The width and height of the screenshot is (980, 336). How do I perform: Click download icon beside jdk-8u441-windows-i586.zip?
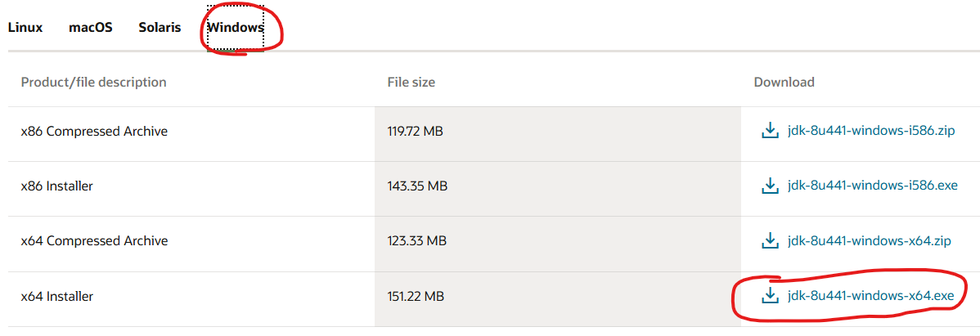click(x=770, y=131)
